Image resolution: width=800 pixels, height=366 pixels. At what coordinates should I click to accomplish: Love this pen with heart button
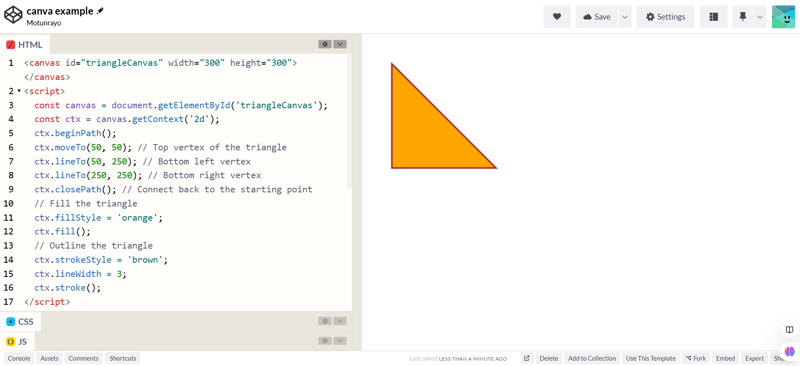557,17
